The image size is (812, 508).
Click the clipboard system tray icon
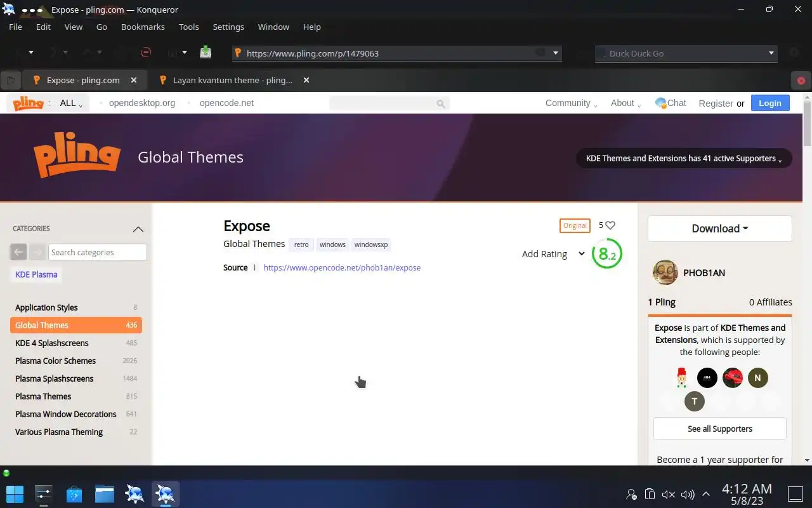point(650,494)
